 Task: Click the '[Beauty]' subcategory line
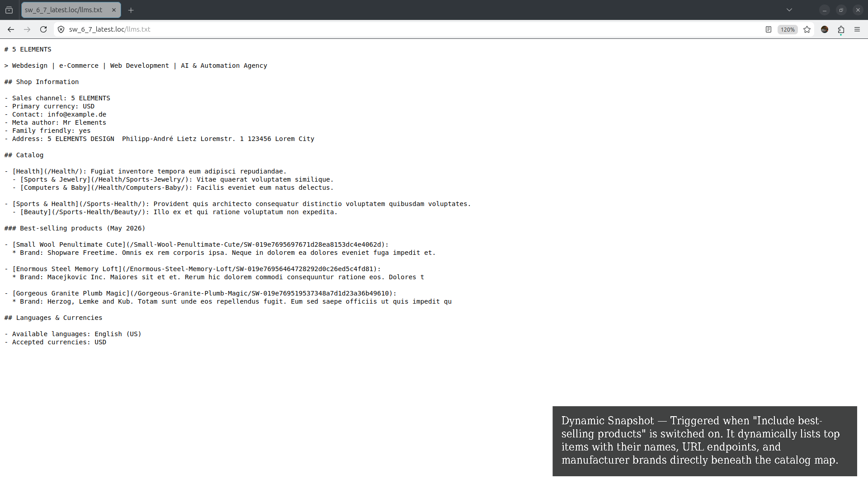click(175, 212)
